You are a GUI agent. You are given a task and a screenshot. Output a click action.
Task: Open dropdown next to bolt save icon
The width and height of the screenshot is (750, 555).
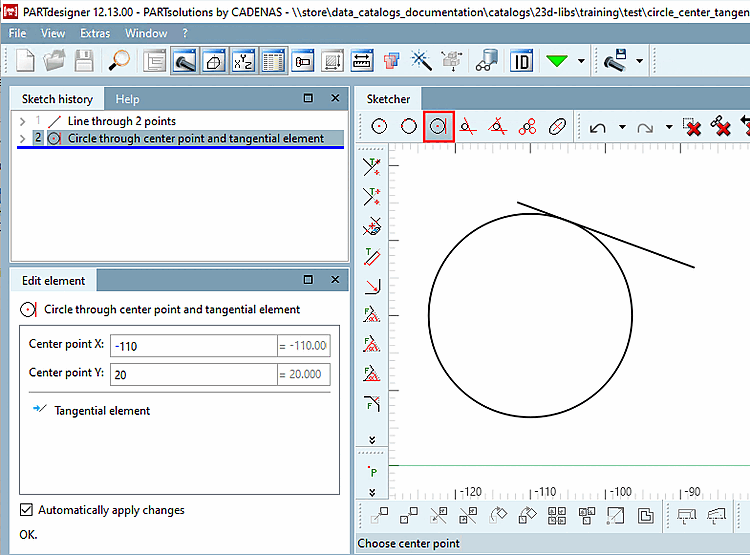coord(640,61)
